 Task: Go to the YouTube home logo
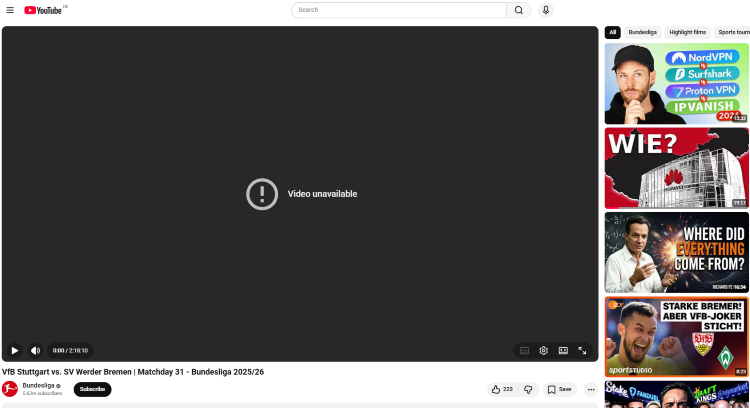click(43, 10)
